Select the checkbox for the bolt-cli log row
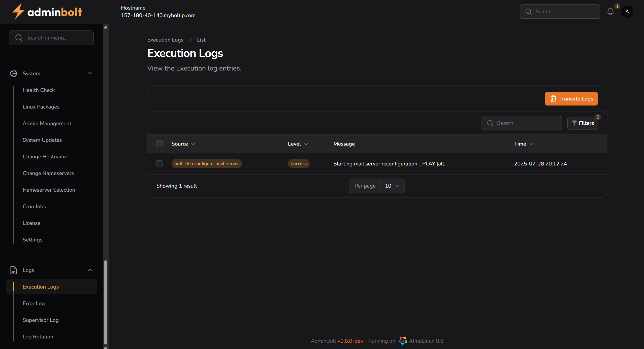The height and width of the screenshot is (349, 644). coord(159,164)
